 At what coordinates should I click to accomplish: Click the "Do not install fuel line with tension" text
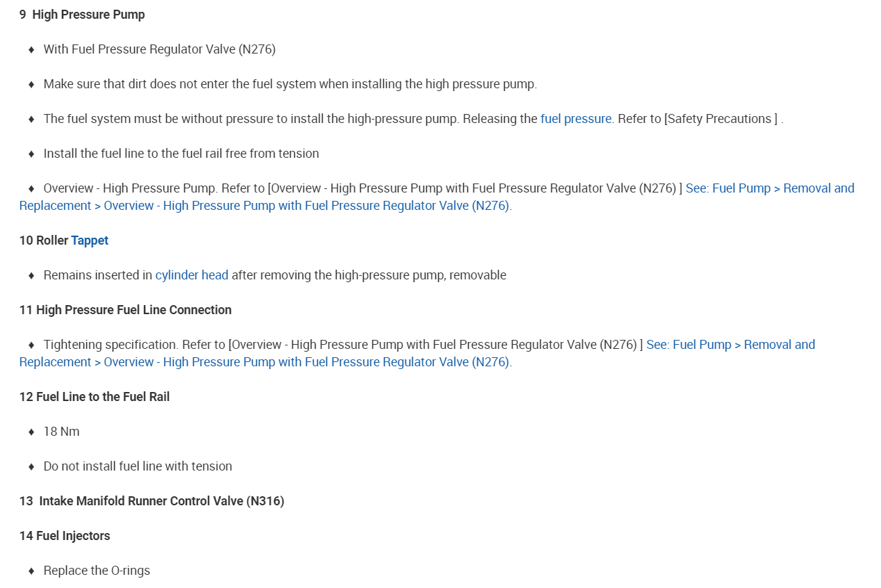(138, 466)
